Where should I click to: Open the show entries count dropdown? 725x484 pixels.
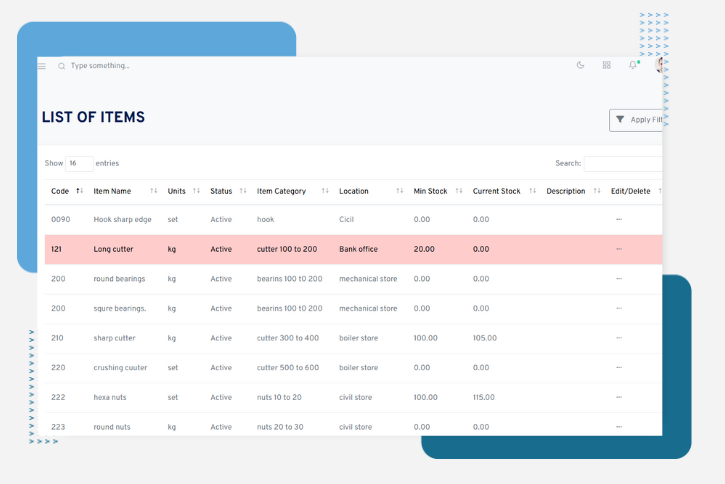point(79,163)
